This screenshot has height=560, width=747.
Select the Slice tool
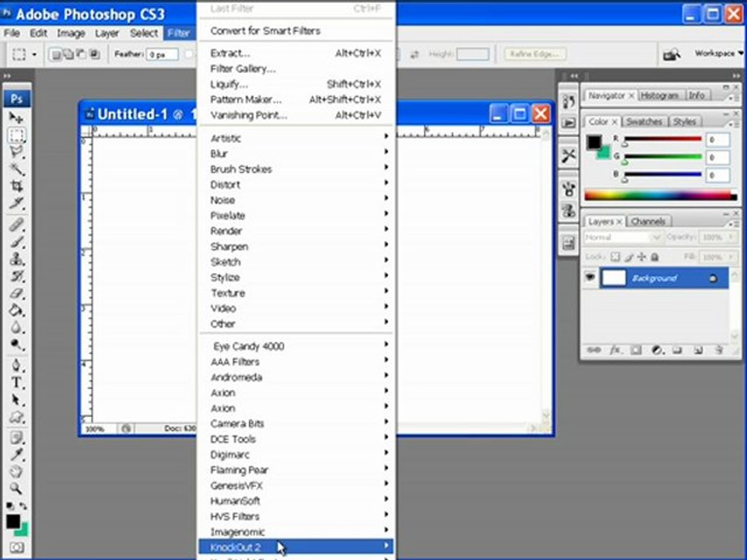[16, 203]
